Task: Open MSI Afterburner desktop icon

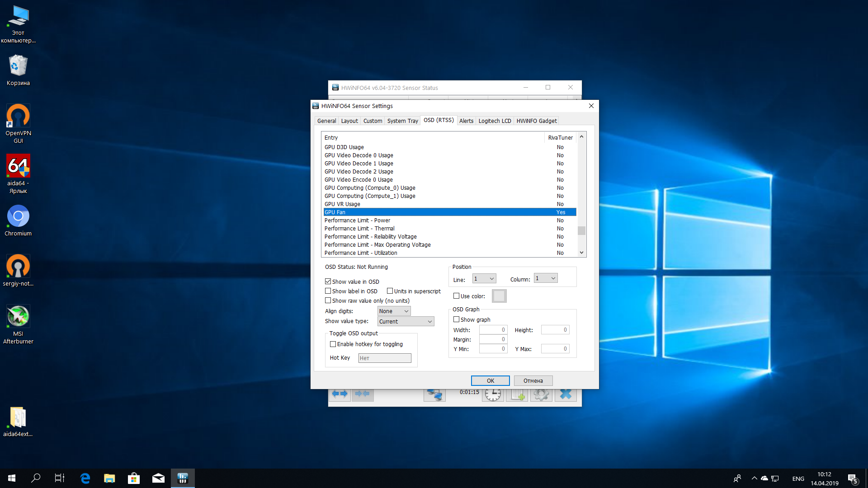Action: point(18,324)
